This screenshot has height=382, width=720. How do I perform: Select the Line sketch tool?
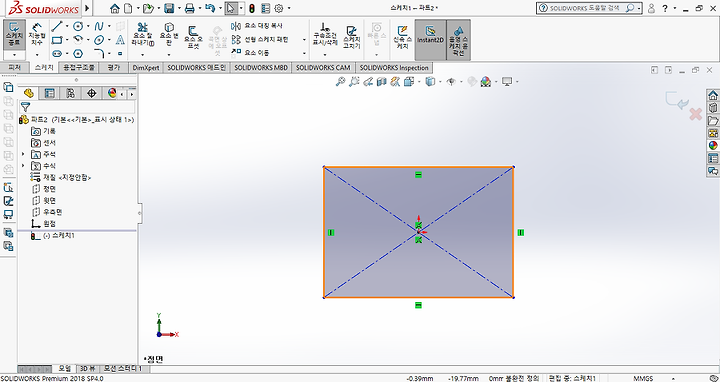tap(57, 26)
